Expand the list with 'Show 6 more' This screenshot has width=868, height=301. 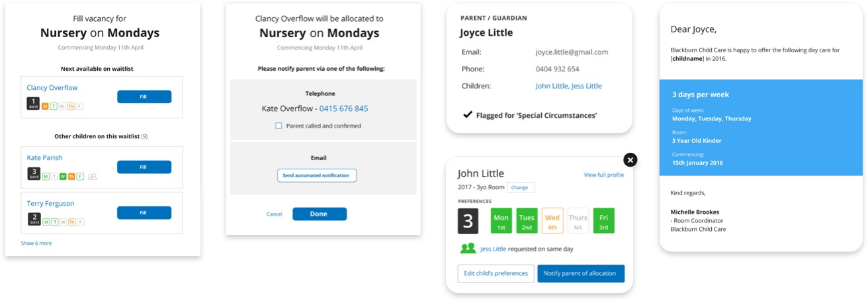point(36,243)
